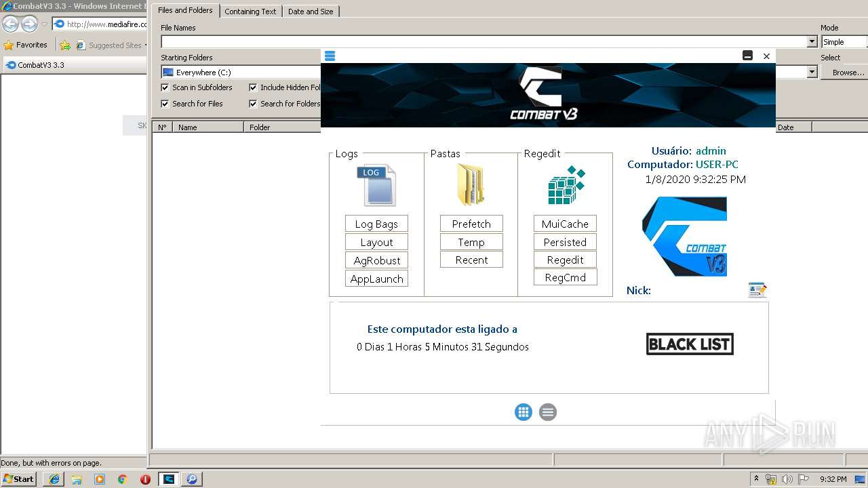
Task: Click the RegCmd button
Action: coord(565,277)
